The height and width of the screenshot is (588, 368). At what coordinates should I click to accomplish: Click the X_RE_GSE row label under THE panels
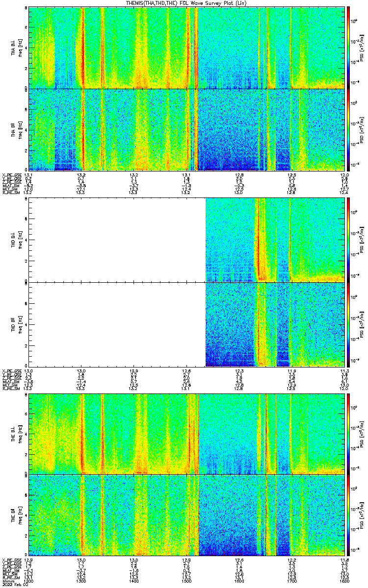click(x=12, y=560)
